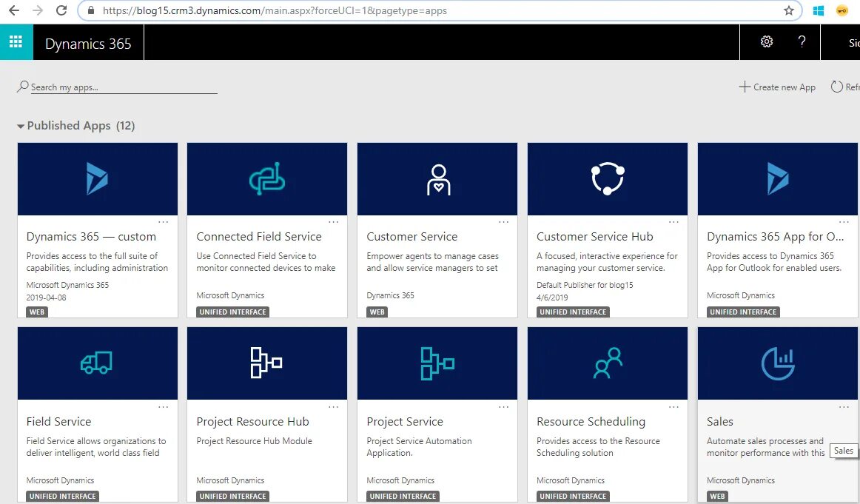Open the Field Service truck icon
The image size is (860, 504).
tap(97, 363)
